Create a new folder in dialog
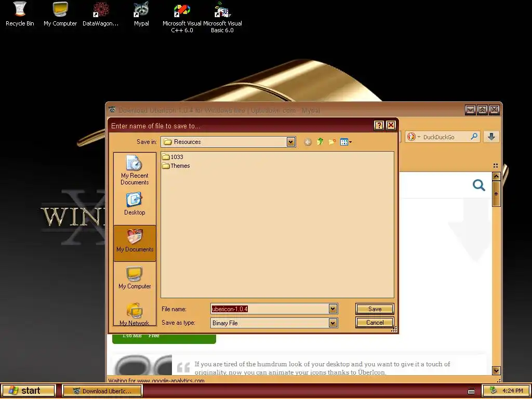This screenshot has height=399, width=532. (x=332, y=142)
